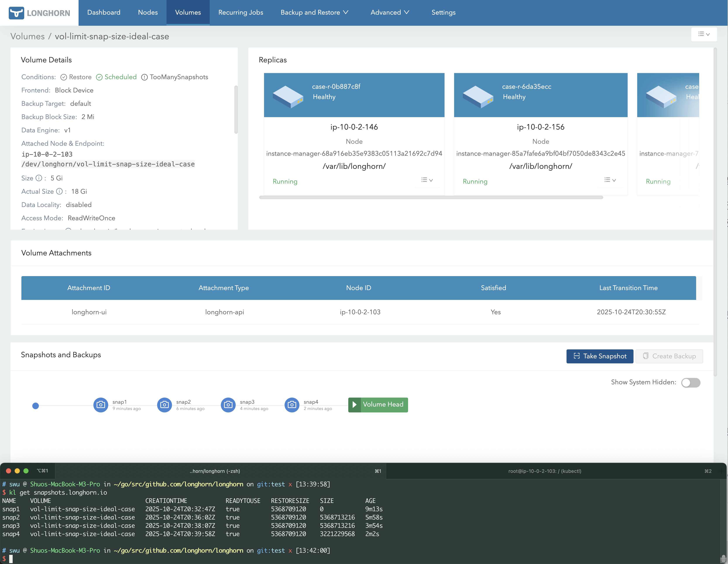Click the snap3 snapshot camera icon
This screenshot has width=728, height=564.
pos(228,405)
